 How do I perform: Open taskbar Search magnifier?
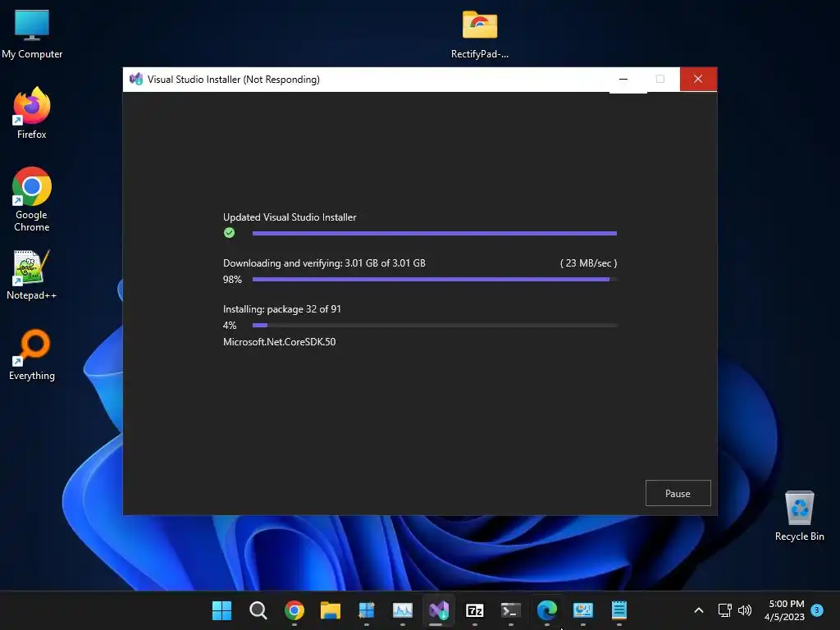click(x=258, y=610)
